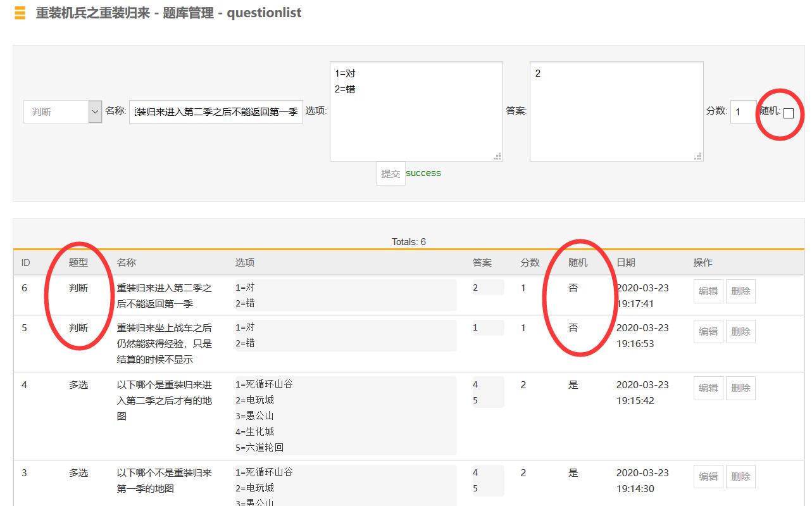Screen dimensions: 812x506
Task: Focus the 选项 options textarea
Action: pyautogui.click(x=416, y=111)
